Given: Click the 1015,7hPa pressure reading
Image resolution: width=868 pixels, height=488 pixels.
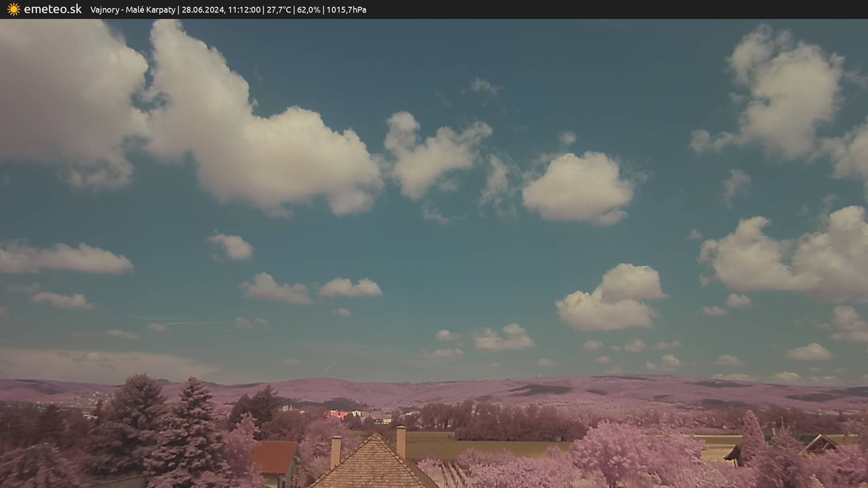Looking at the screenshot, I should tap(346, 9).
